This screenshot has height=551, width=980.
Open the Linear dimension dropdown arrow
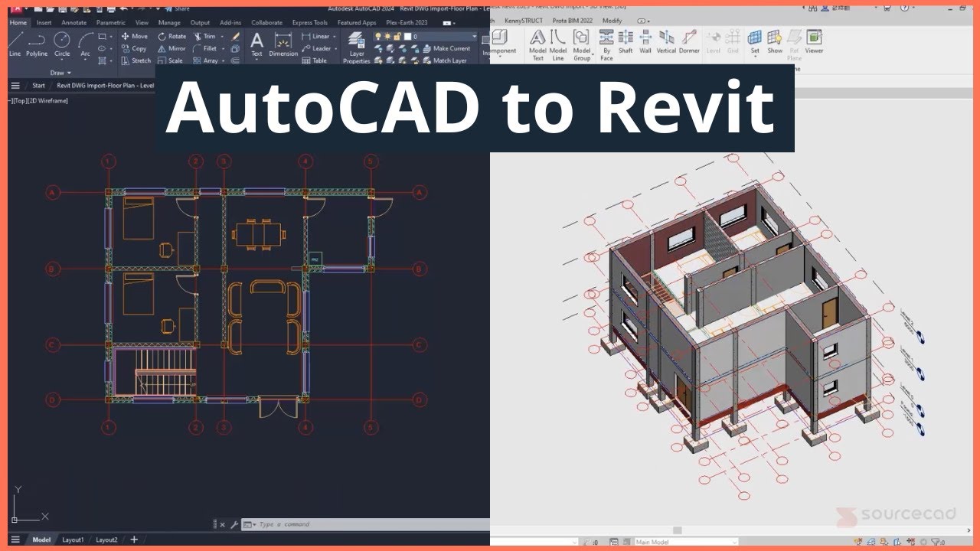click(335, 36)
